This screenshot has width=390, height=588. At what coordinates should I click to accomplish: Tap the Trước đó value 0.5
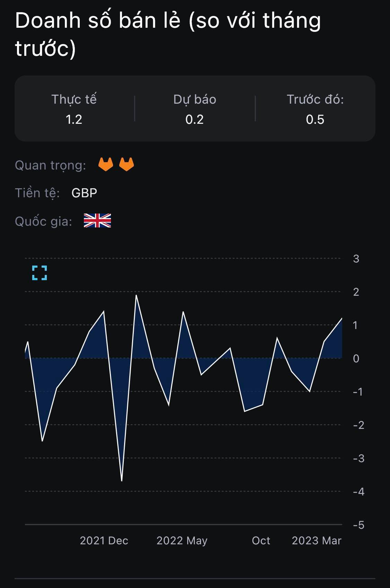tap(315, 120)
